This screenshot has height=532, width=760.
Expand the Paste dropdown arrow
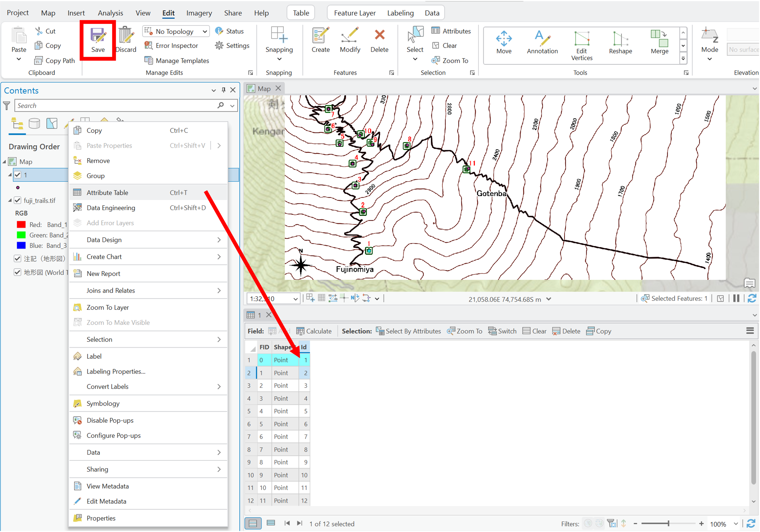click(x=19, y=59)
